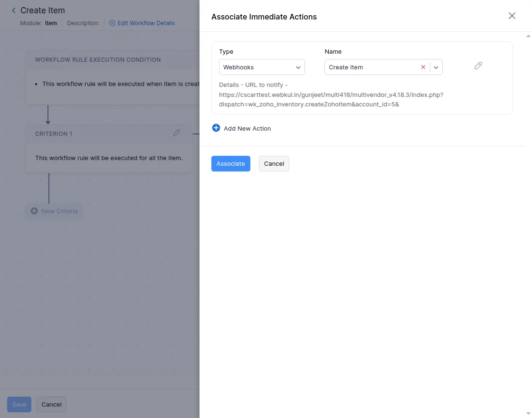Image resolution: width=532 pixels, height=418 pixels.
Task: Click the pencil icon on Criterion 1
Action: 177,133
